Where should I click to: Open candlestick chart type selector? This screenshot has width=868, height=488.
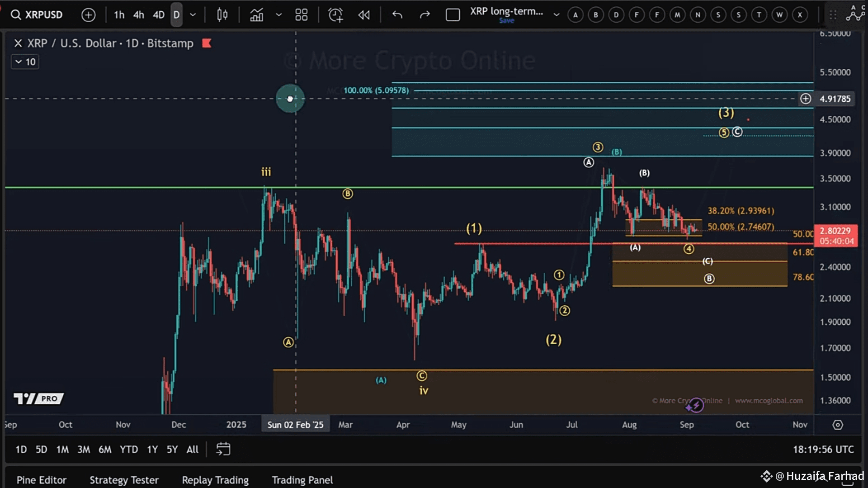point(222,15)
